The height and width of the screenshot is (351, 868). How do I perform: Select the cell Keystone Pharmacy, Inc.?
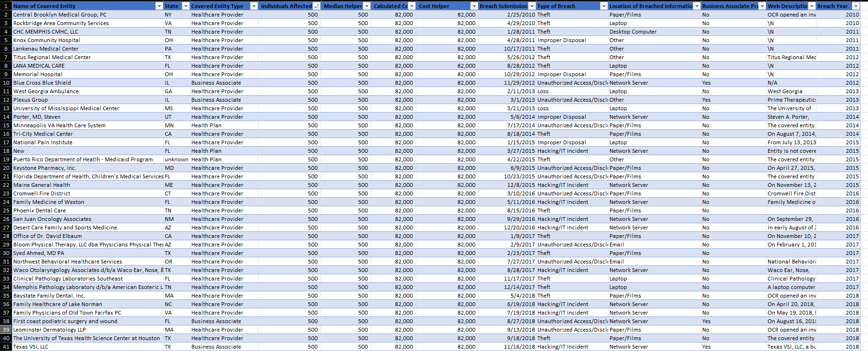tap(88, 168)
